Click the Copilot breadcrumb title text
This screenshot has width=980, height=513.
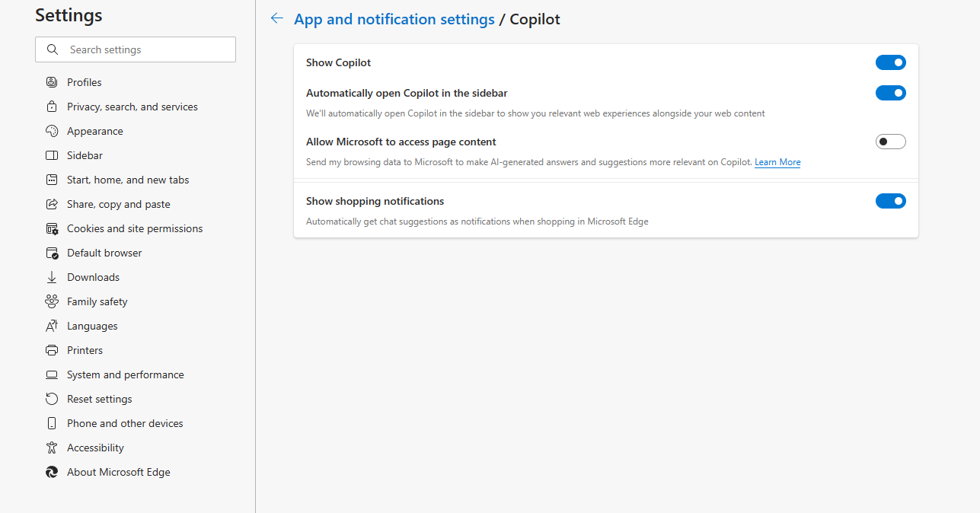click(535, 20)
